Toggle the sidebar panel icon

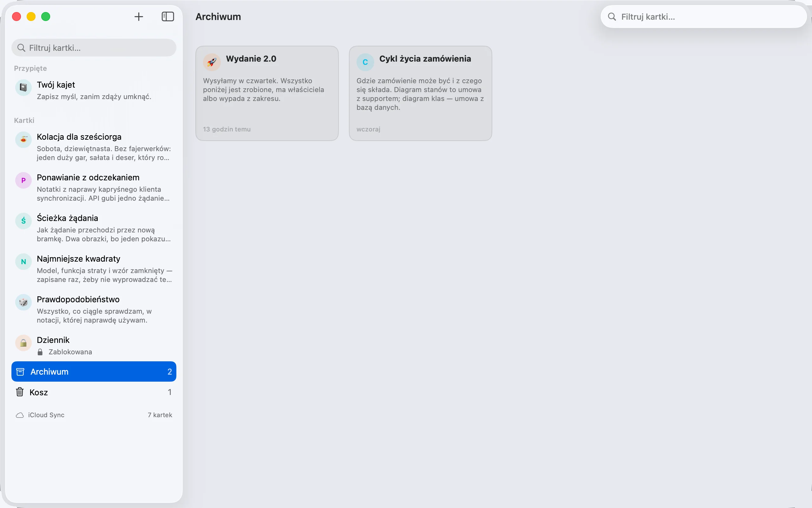[x=168, y=17]
